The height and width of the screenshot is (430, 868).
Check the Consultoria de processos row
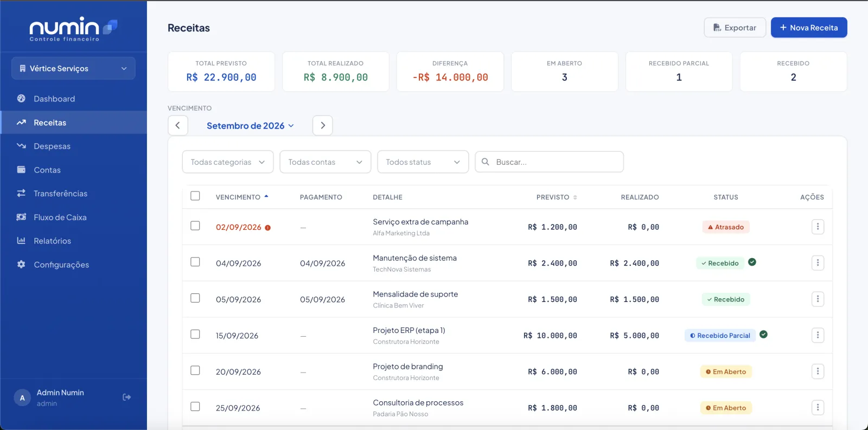pos(195,406)
